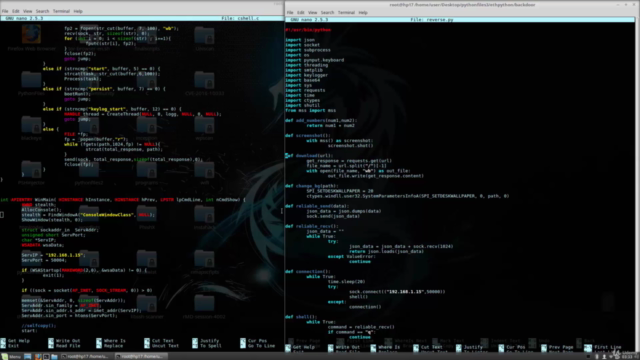This screenshot has width=640, height=360.
Task: Click 'Justify' shortcut in cshell.c nano
Action: pyautogui.click(x=209, y=341)
